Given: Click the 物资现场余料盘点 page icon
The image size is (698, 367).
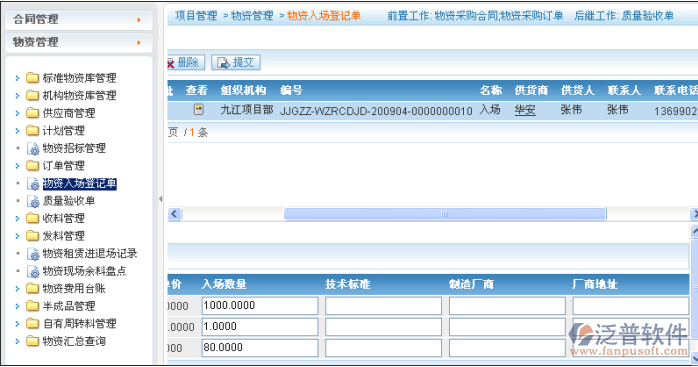Looking at the screenshot, I should pyautogui.click(x=33, y=271).
